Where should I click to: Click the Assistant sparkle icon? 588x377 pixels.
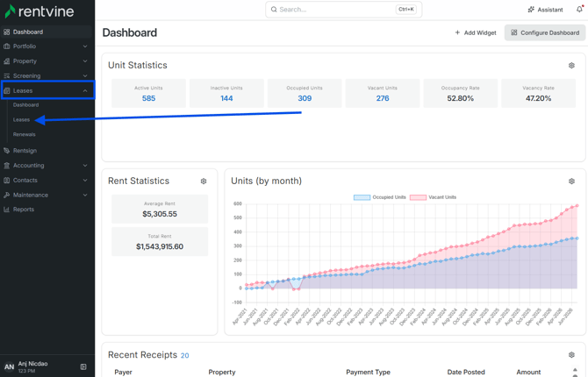click(x=531, y=10)
